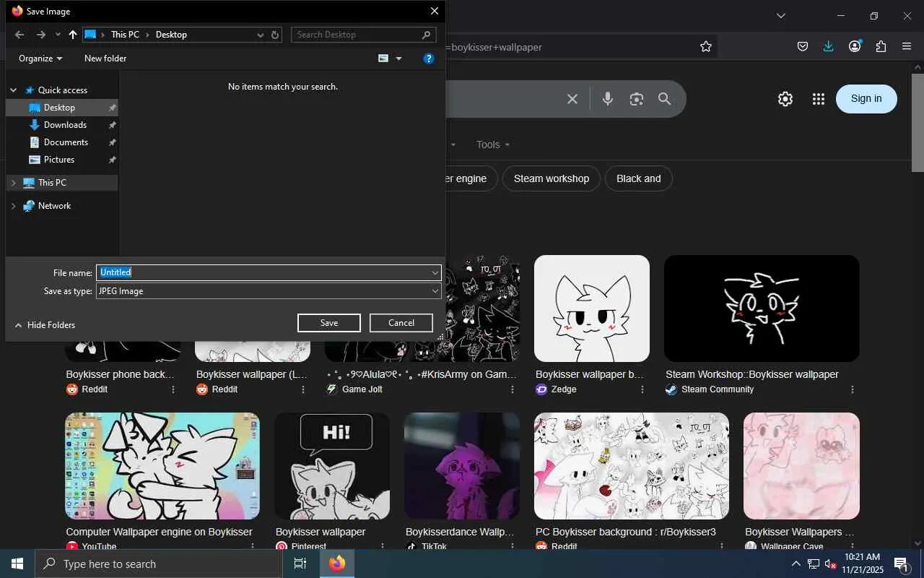The width and height of the screenshot is (924, 578).
Task: Click the Search Desktop field
Action: tap(363, 35)
